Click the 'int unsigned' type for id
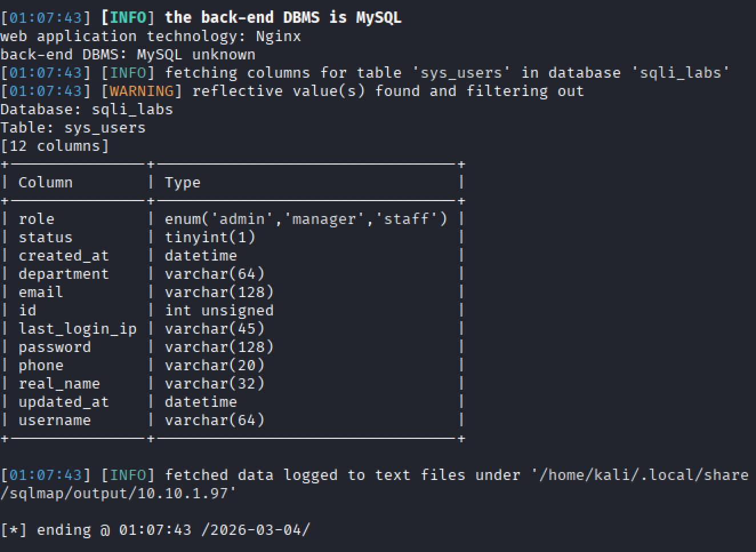 pos(219,310)
